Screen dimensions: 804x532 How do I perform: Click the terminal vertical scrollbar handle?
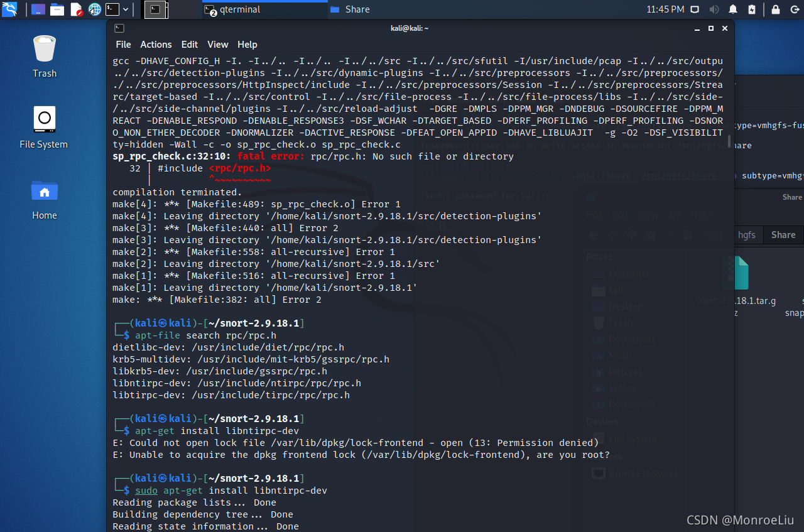729,142
